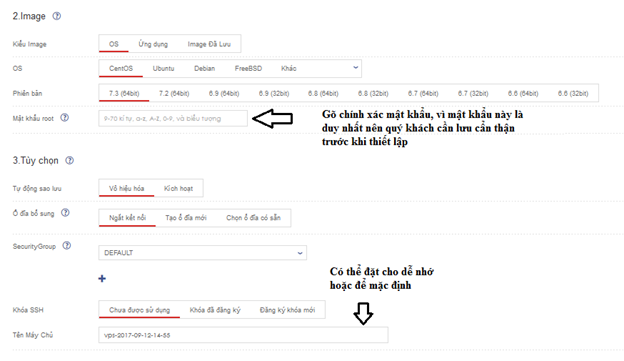Select version 6.6 (64bit)
Screen dimensions: 624x361
[523, 94]
